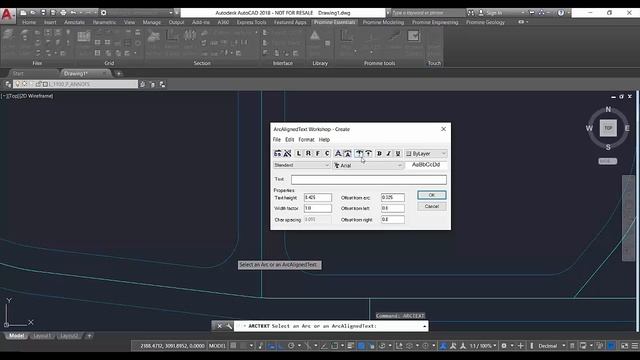The width and height of the screenshot is (640, 360).
Task: Open Format menu in ArcAlignedText dialog
Action: [306, 140]
